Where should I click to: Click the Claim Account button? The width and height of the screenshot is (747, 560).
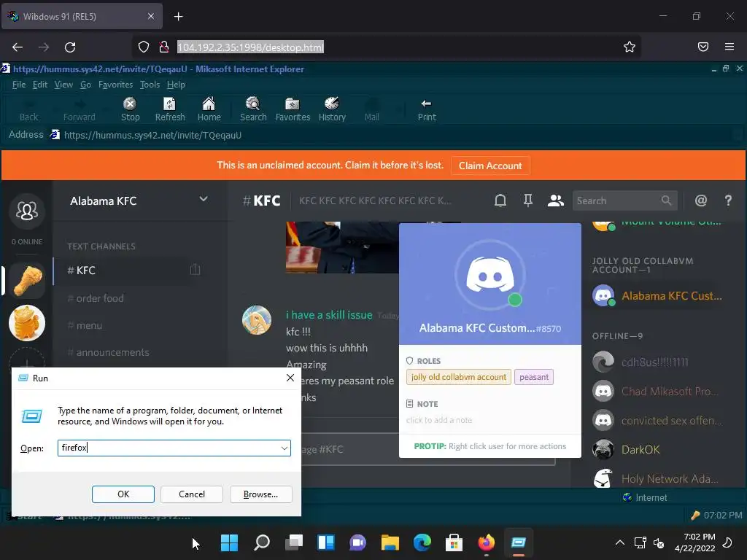point(490,166)
